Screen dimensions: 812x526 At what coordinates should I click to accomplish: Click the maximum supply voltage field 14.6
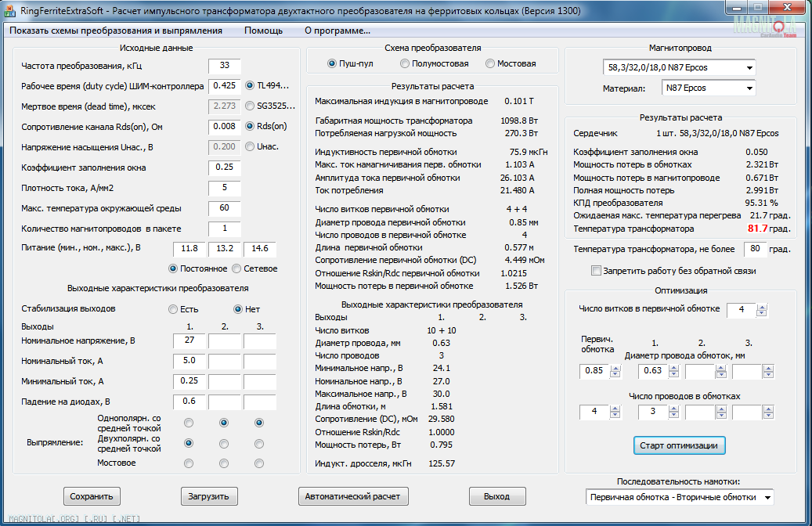click(259, 249)
